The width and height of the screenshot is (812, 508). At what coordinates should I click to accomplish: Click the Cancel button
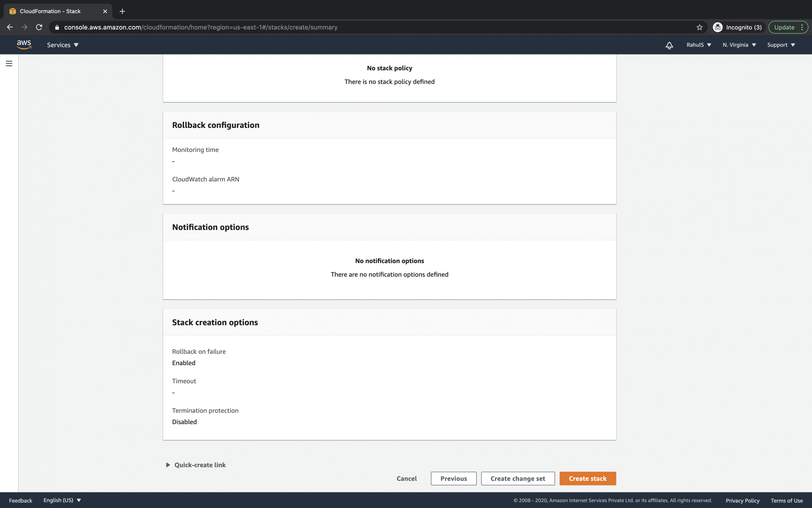coord(406,478)
